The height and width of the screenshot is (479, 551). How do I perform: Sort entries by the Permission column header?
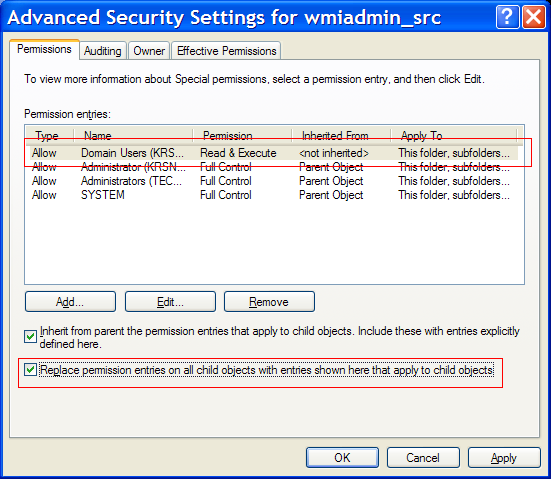(x=242, y=135)
